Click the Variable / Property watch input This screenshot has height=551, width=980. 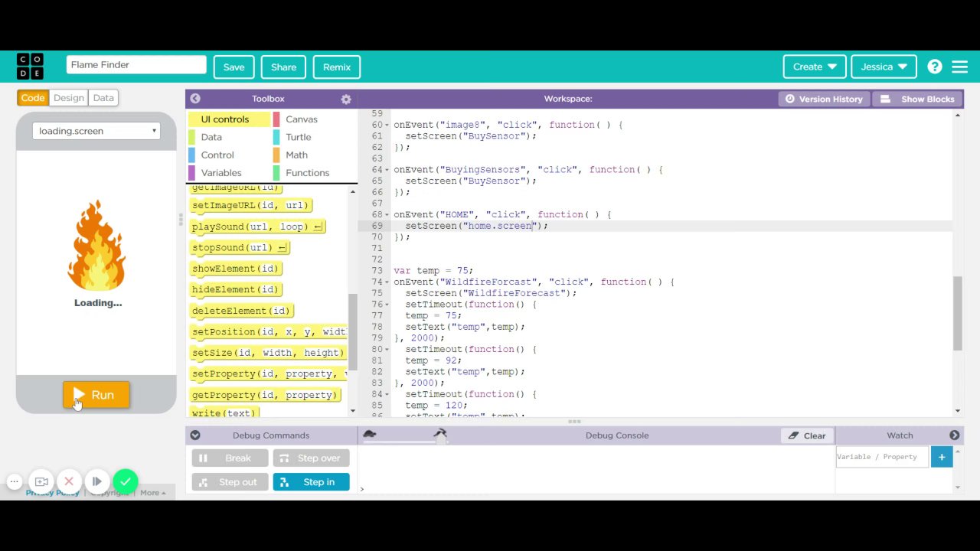point(884,458)
